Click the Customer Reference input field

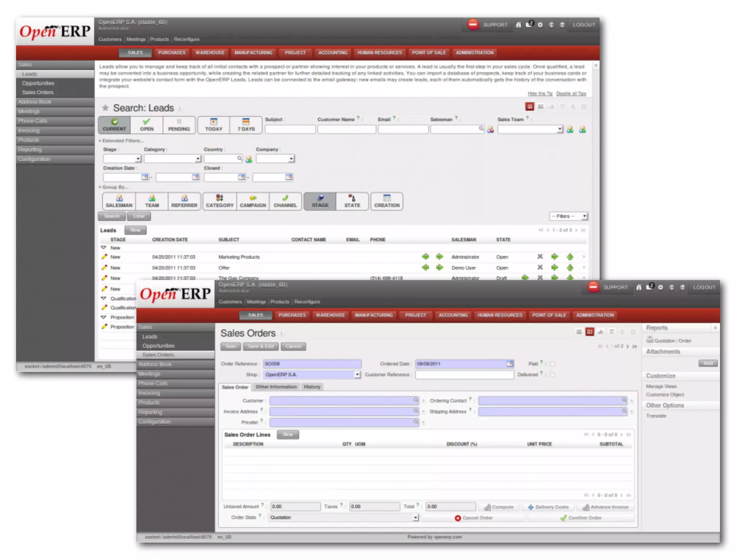(464, 375)
